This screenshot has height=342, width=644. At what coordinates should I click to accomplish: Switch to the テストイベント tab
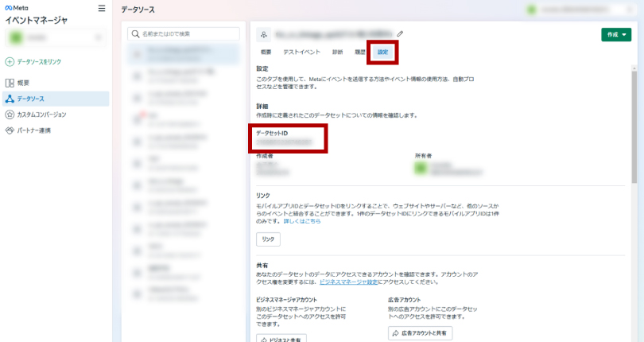(301, 52)
